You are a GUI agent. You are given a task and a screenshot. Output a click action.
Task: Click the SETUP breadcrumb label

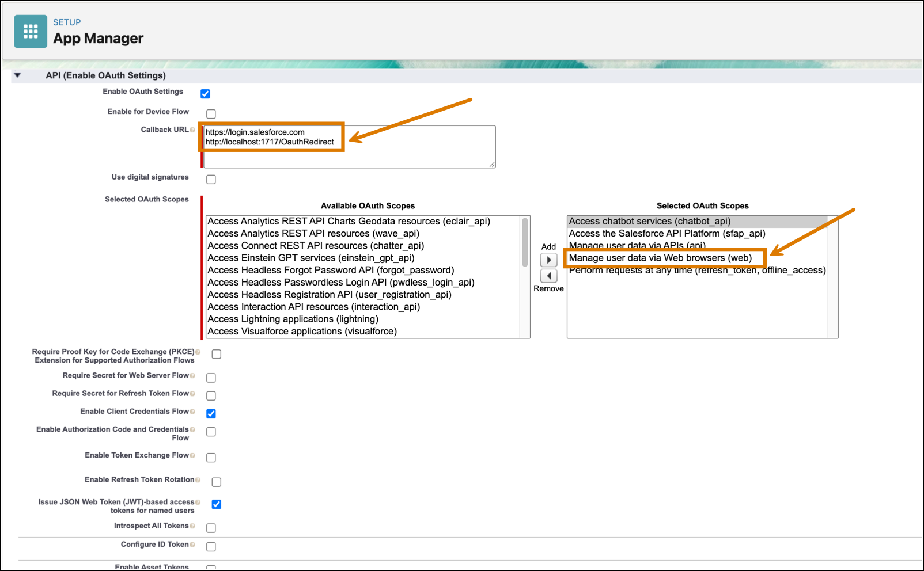(67, 22)
